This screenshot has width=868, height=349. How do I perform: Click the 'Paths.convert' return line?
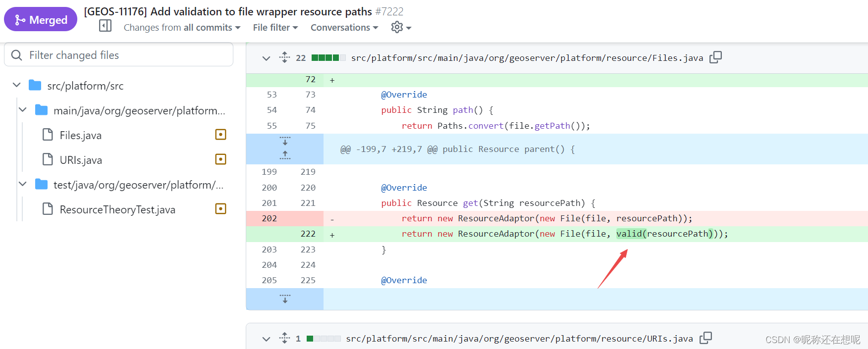495,126
